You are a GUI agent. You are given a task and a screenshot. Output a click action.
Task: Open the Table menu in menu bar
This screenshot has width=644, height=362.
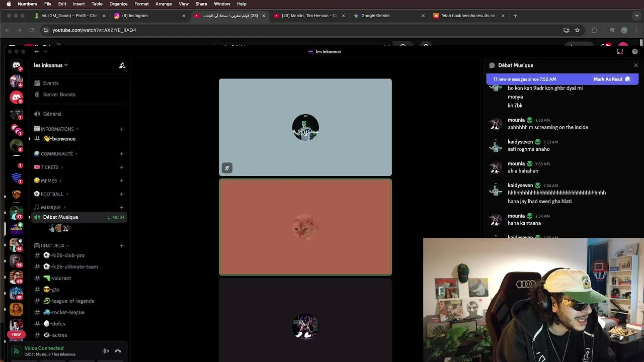pos(97,4)
